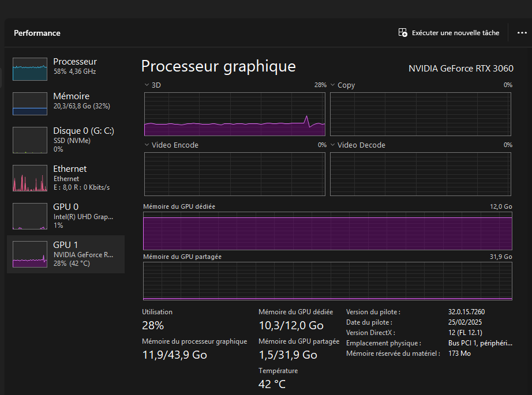Click the Emplacement physique label
532x395 pixels.
point(383,343)
